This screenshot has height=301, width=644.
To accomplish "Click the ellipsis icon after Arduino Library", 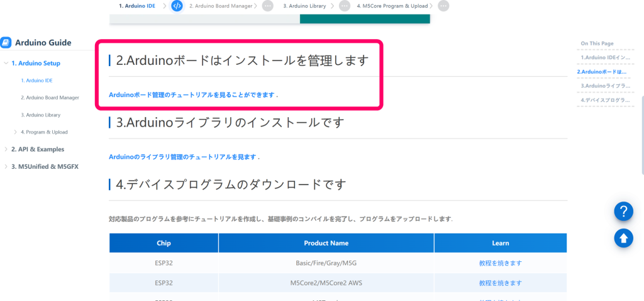I will (345, 6).
